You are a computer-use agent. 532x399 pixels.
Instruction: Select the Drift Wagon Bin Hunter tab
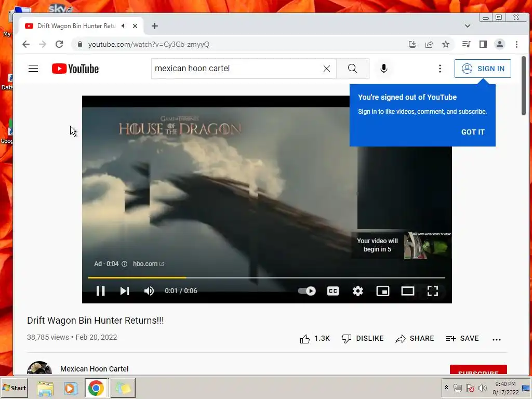[76, 26]
